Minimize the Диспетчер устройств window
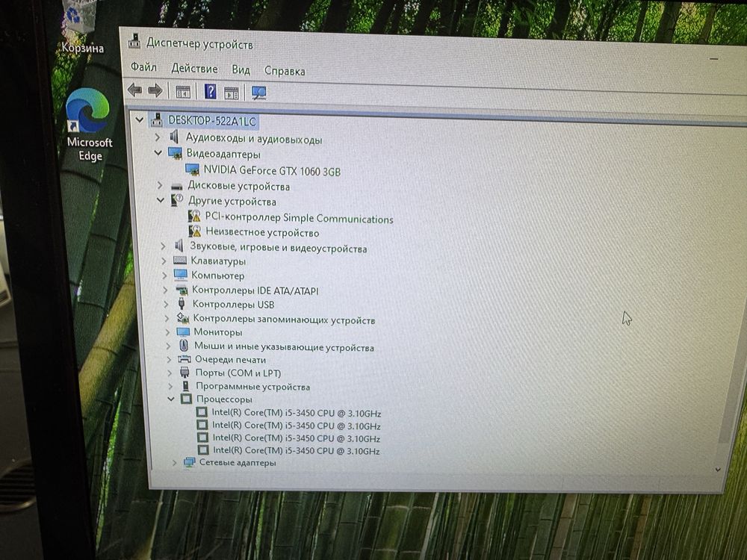Screen dimensions: 747x560 pyautogui.click(x=713, y=58)
